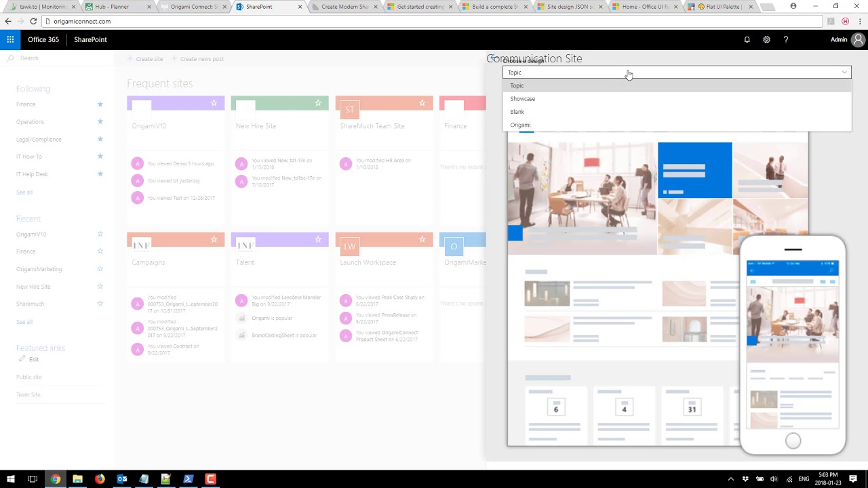
Task: Open Chrome on the taskbar
Action: 55,479
